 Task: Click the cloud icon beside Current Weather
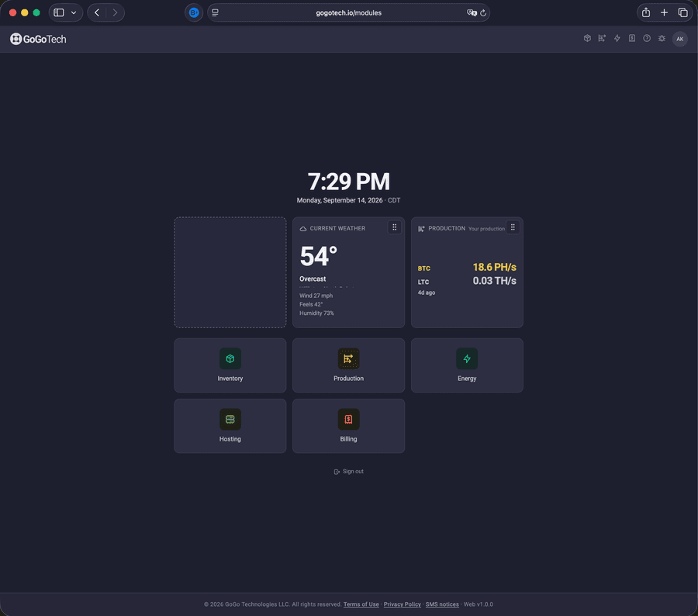click(303, 229)
